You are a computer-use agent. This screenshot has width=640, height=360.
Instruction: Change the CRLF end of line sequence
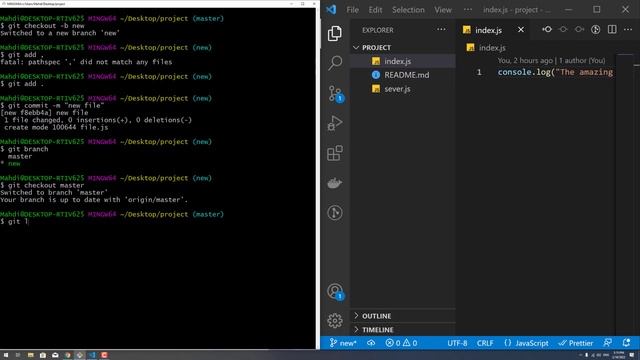pos(485,343)
